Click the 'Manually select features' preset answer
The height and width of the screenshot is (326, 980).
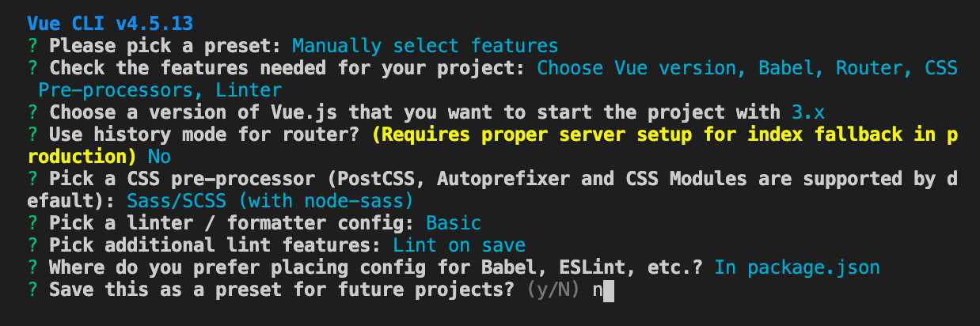[425, 45]
